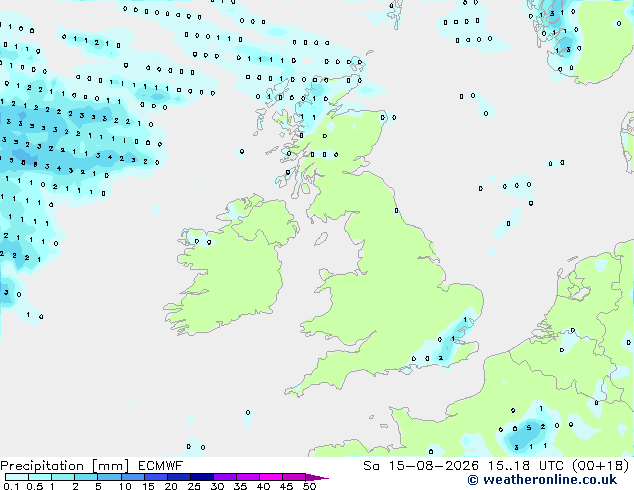Click the "0.5" legend value

pyautogui.click(x=35, y=486)
